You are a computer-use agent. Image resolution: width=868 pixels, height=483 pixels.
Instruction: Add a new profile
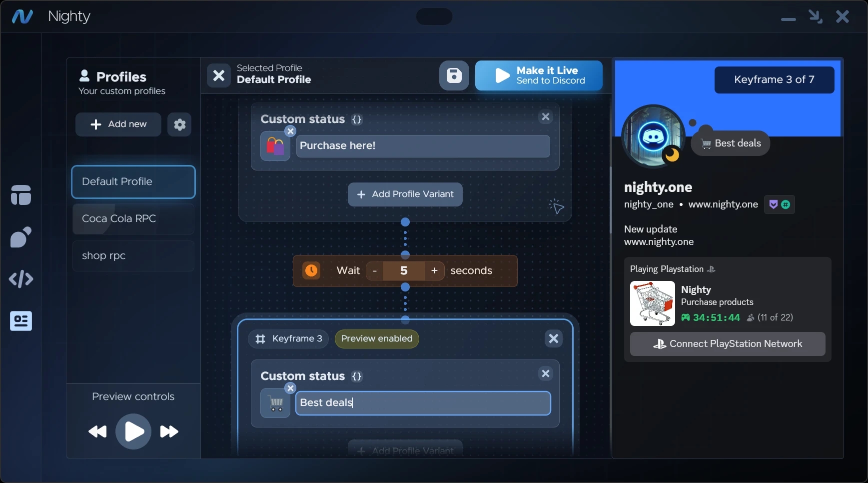[x=118, y=124]
